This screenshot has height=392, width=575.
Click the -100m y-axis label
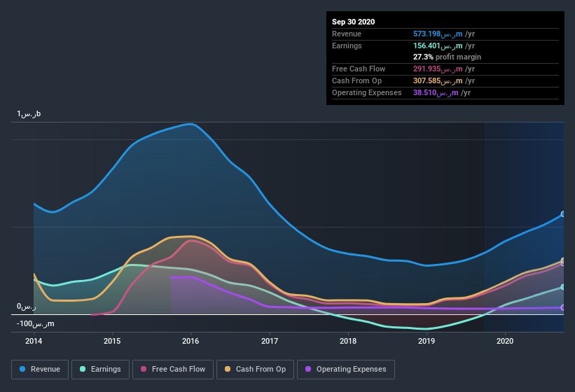click(36, 324)
